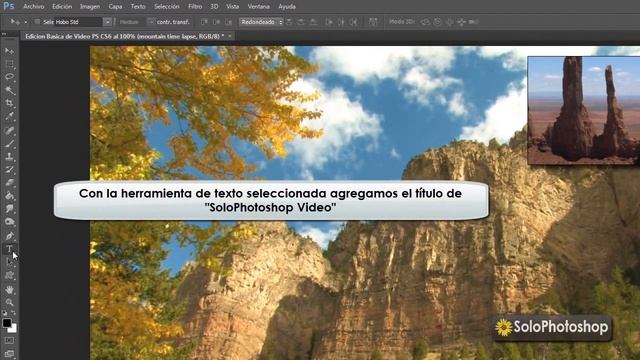Open the Capa menu

115,7
